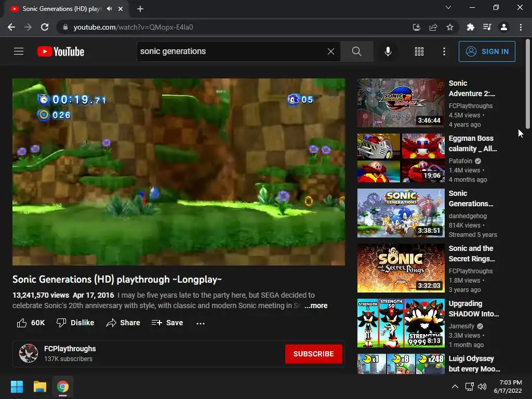Click Sonic and the Secret Rings title
Viewport: 532px width, 399px height.
472,254
